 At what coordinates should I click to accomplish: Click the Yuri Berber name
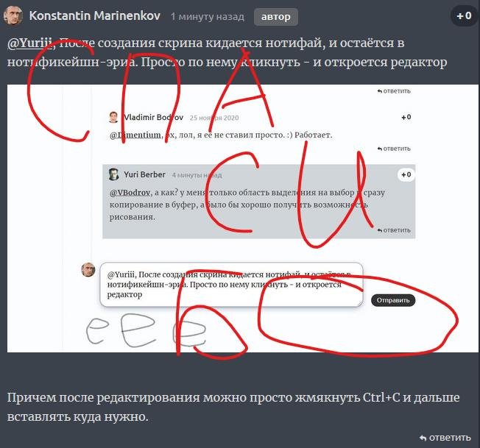(x=144, y=174)
